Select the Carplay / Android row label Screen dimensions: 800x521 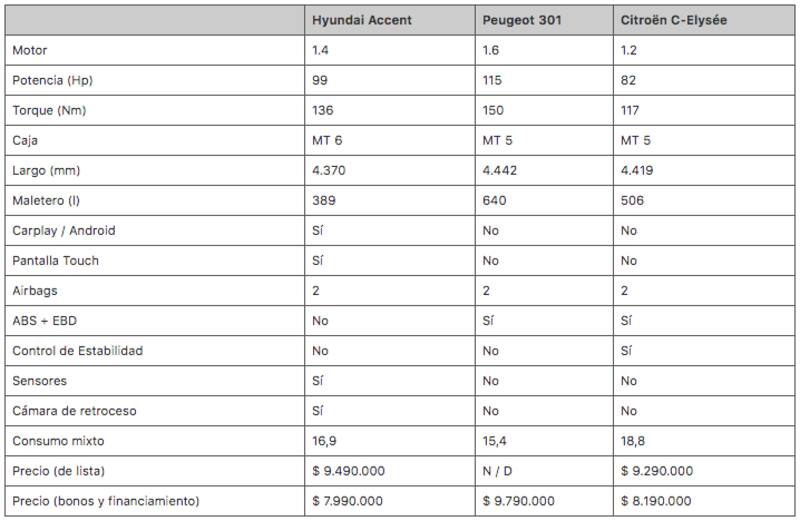[x=64, y=230]
